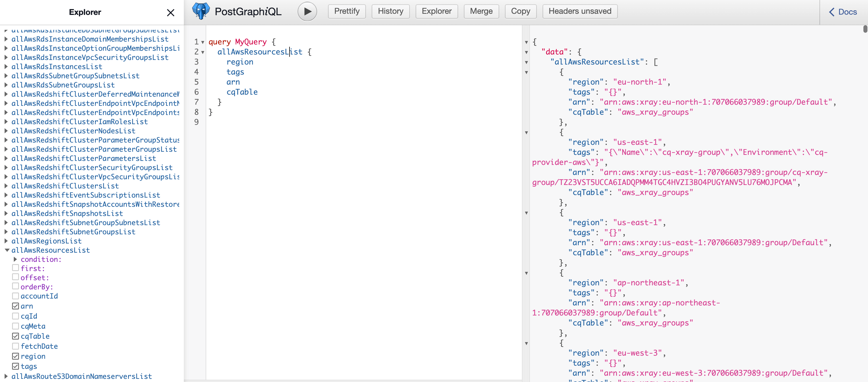
Task: Click the Docs chevron arrow icon
Action: pos(832,12)
